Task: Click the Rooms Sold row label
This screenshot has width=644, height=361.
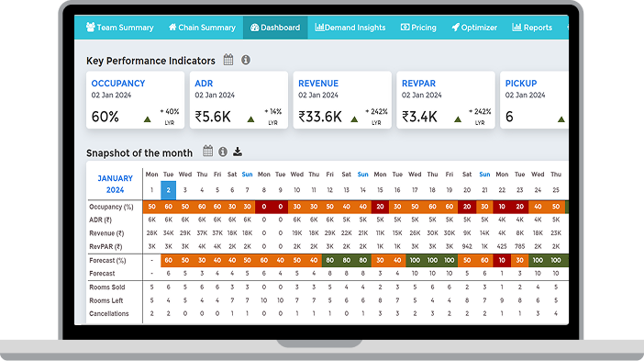Action: tap(106, 287)
